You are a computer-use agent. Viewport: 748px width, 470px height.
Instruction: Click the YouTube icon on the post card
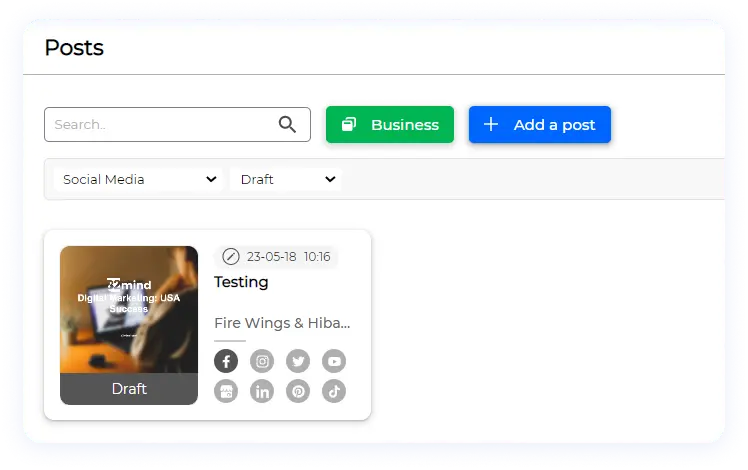point(334,361)
